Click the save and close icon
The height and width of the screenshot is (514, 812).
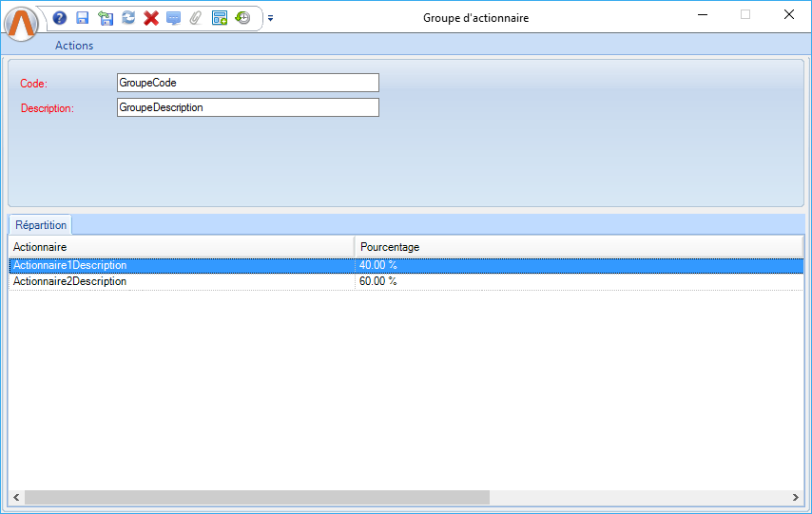point(106,18)
